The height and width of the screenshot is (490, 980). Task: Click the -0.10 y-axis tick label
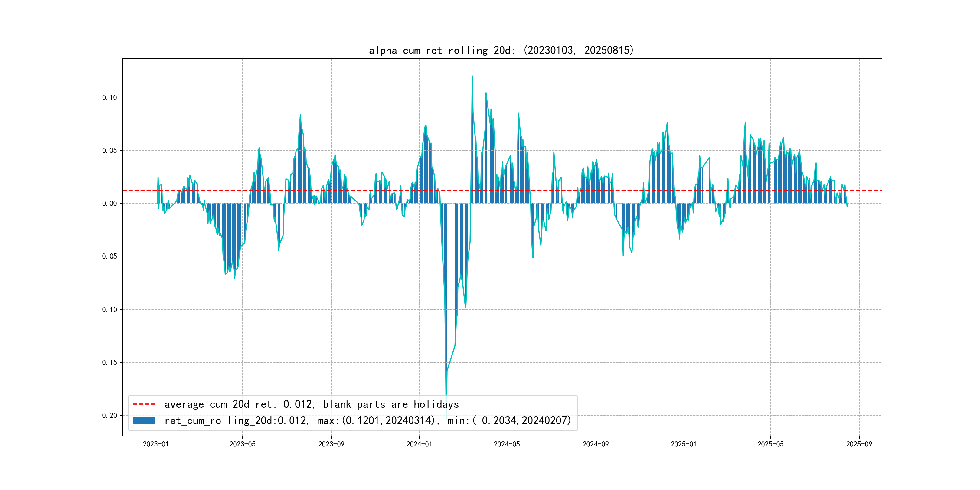point(108,309)
